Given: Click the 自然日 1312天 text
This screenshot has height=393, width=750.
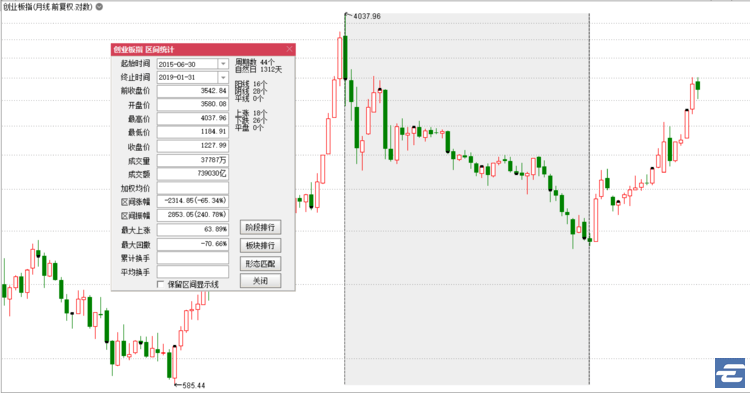Looking at the screenshot, I should tap(259, 69).
